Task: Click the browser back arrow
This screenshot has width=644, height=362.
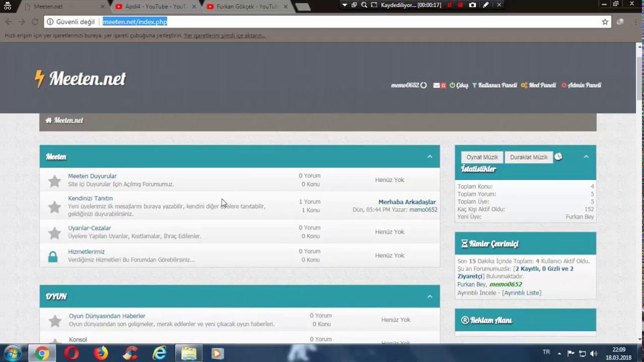Action: (x=9, y=22)
